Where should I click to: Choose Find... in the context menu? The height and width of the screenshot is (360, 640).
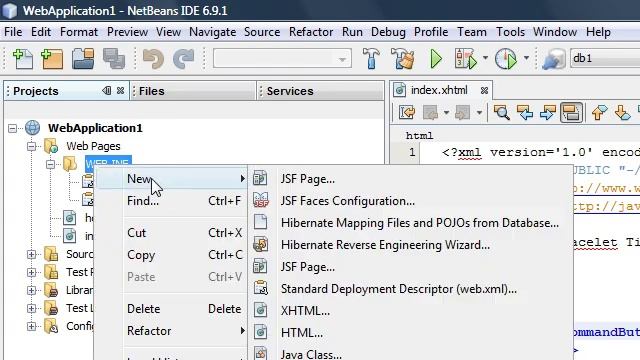(171, 201)
